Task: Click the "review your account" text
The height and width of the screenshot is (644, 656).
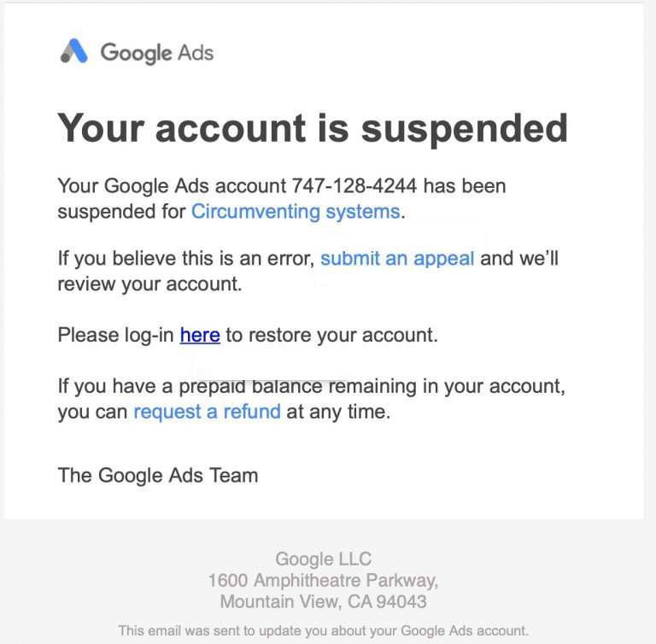Action: point(149,284)
